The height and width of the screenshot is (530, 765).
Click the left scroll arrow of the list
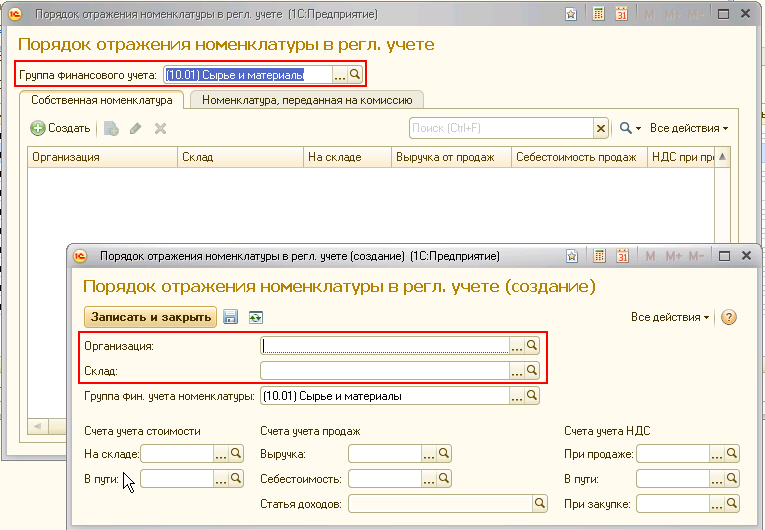(x=37, y=427)
